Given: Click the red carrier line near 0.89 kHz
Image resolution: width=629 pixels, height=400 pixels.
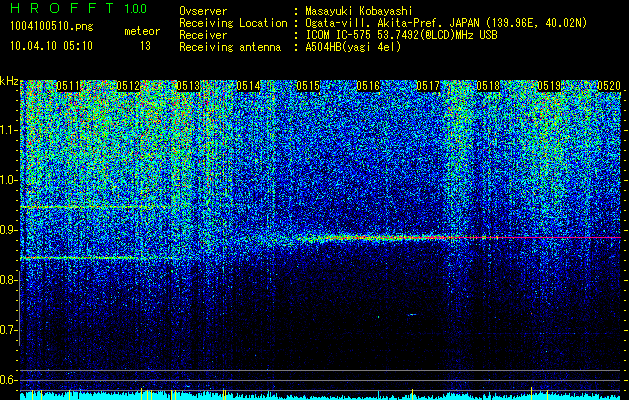Looking at the screenshot, I should [538, 238].
